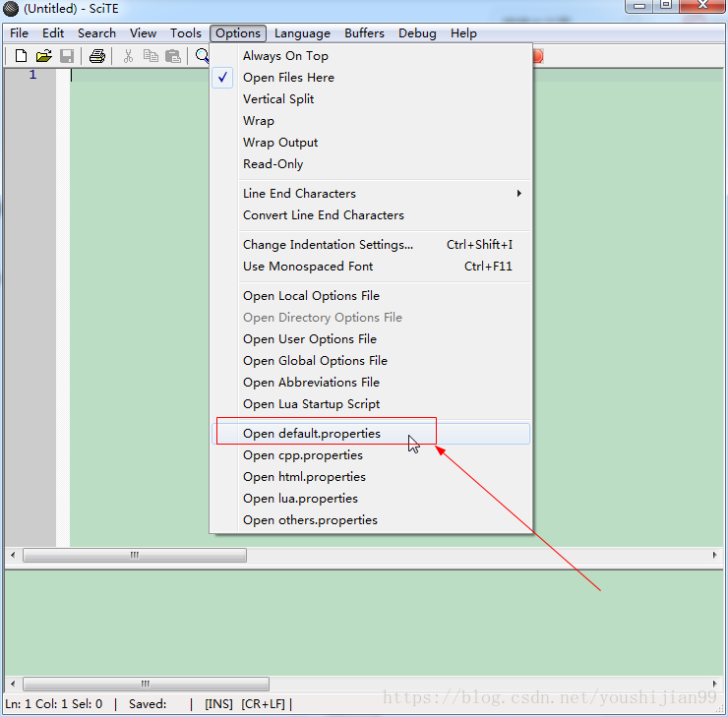Viewport: 728px width, 717px height.
Task: Select Open lua.properties
Action: click(372, 499)
